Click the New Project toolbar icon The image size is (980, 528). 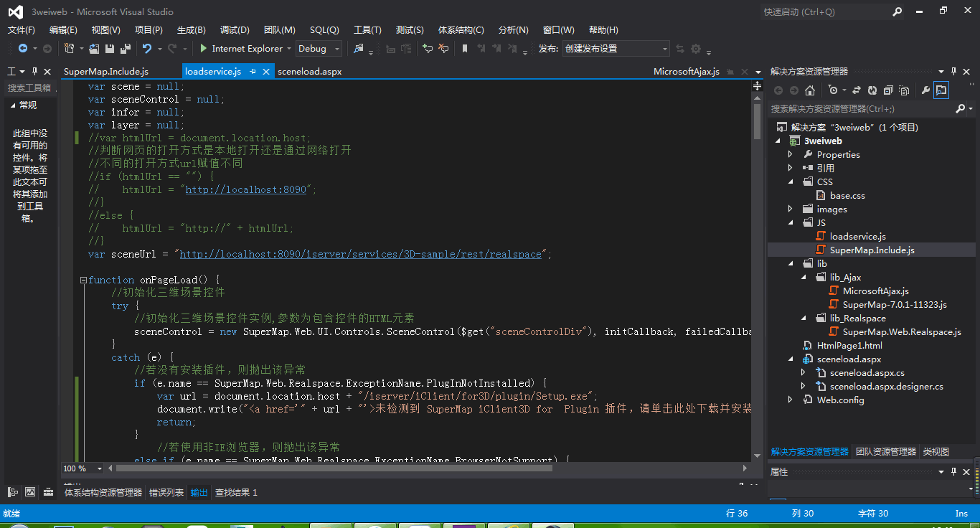[x=70, y=49]
